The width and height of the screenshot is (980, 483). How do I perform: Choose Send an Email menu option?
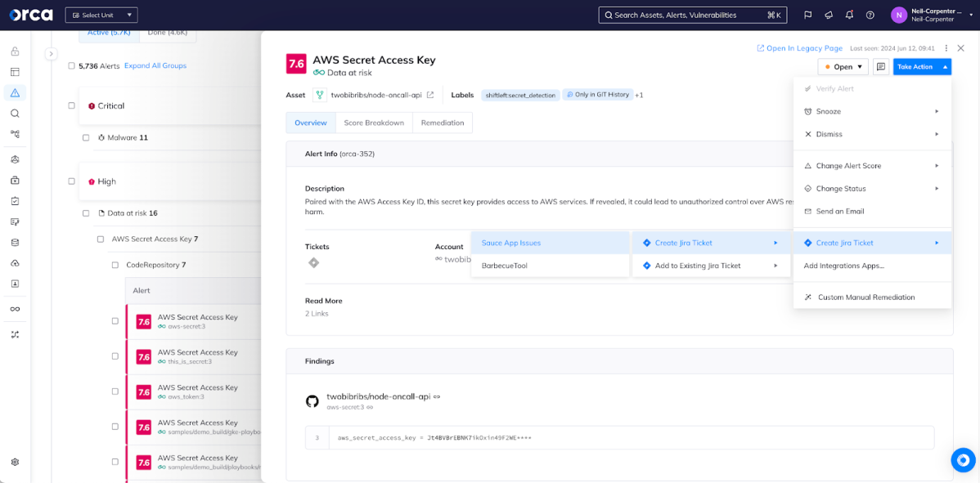coord(839,211)
